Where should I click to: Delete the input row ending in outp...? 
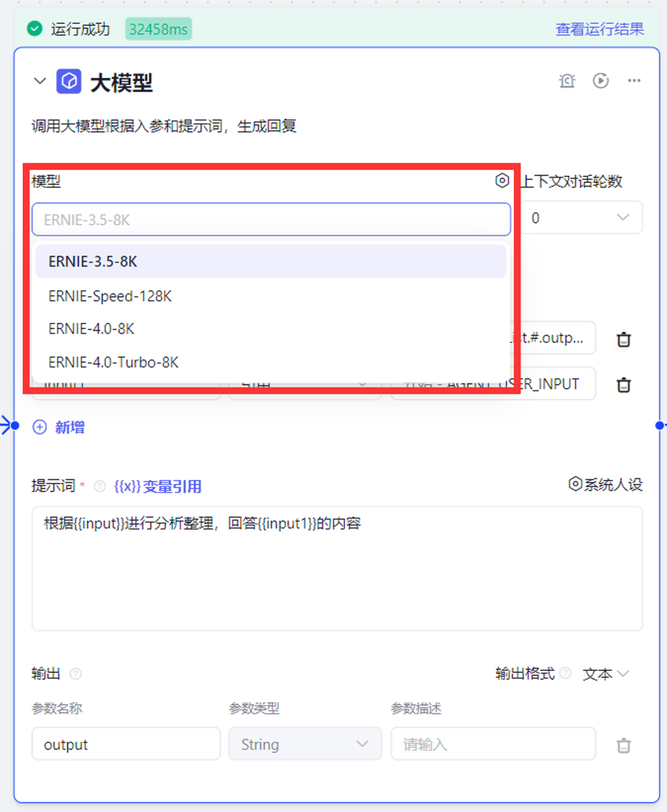tap(624, 339)
